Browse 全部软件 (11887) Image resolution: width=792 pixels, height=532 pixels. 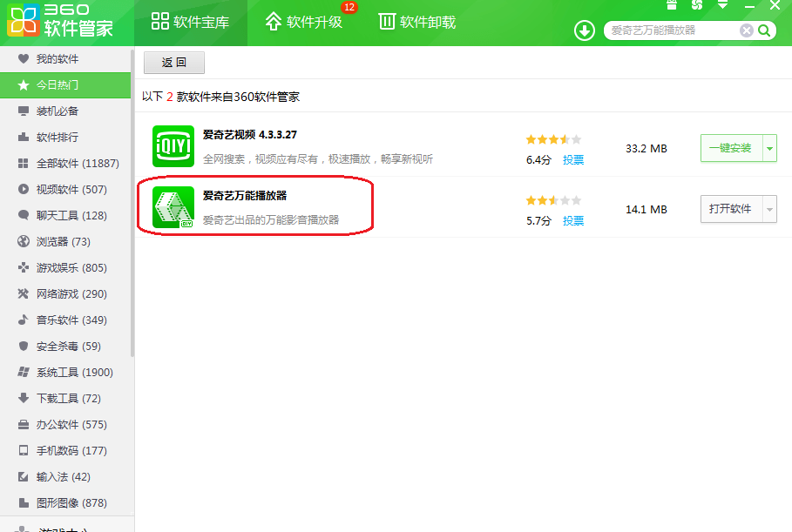pyautogui.click(x=65, y=163)
